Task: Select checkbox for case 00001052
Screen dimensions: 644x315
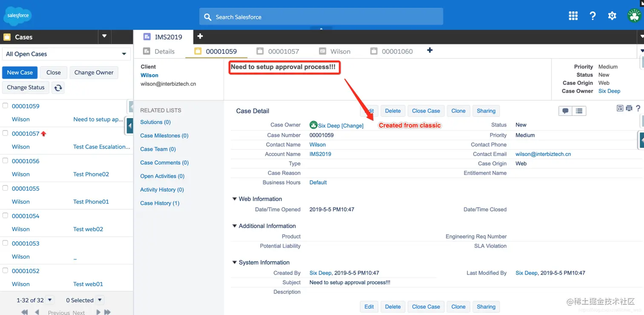Action: tap(5, 270)
